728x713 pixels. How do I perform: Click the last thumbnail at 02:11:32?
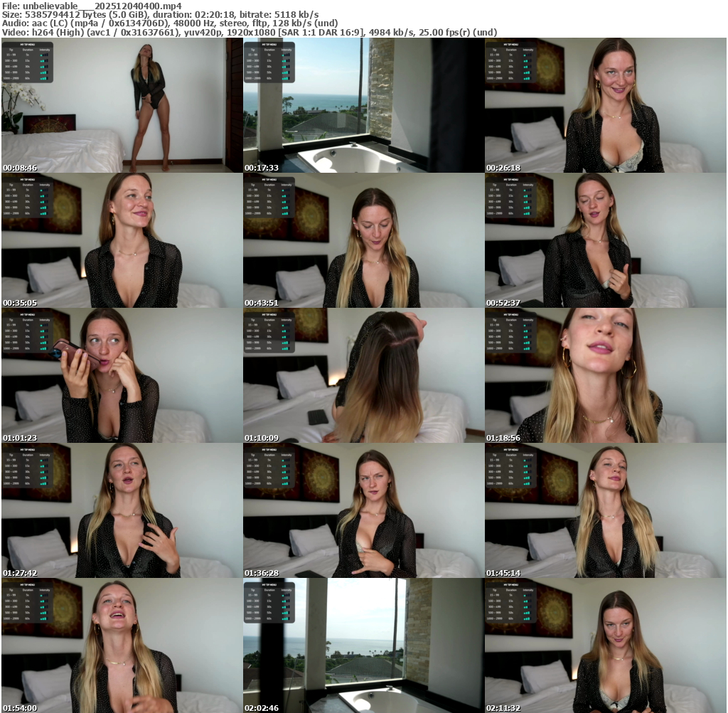coord(605,645)
